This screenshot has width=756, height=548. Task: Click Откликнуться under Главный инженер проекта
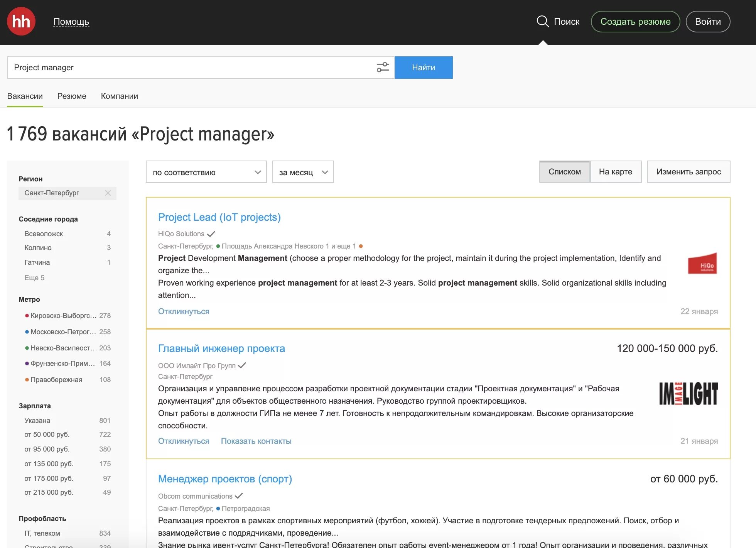pyautogui.click(x=184, y=441)
